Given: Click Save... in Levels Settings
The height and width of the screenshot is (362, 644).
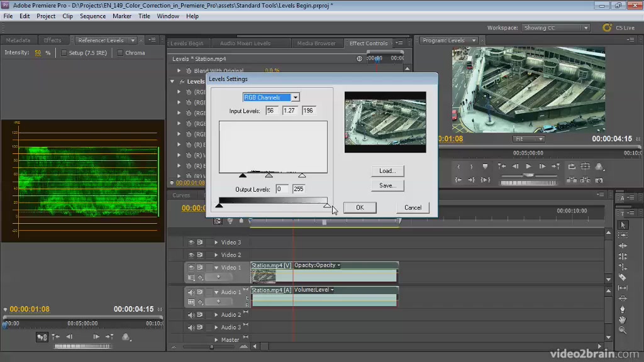Looking at the screenshot, I should point(387,185).
